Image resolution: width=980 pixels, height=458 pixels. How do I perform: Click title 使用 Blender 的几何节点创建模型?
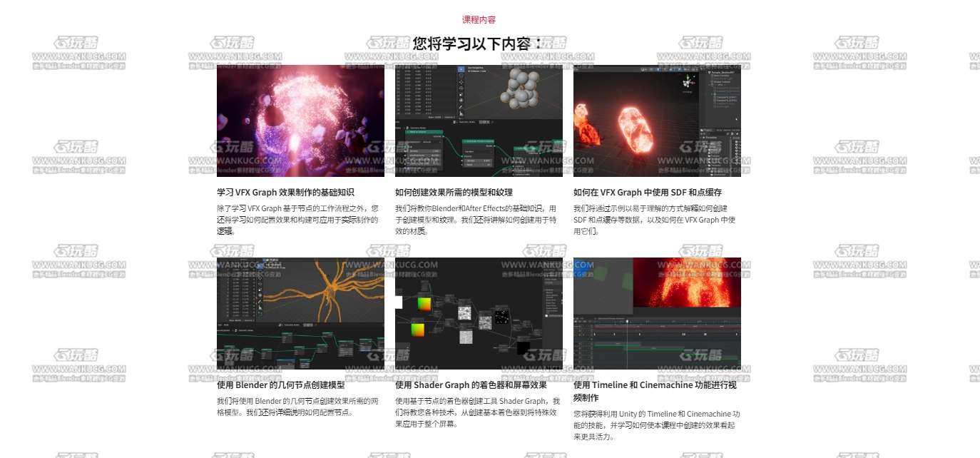coord(280,385)
